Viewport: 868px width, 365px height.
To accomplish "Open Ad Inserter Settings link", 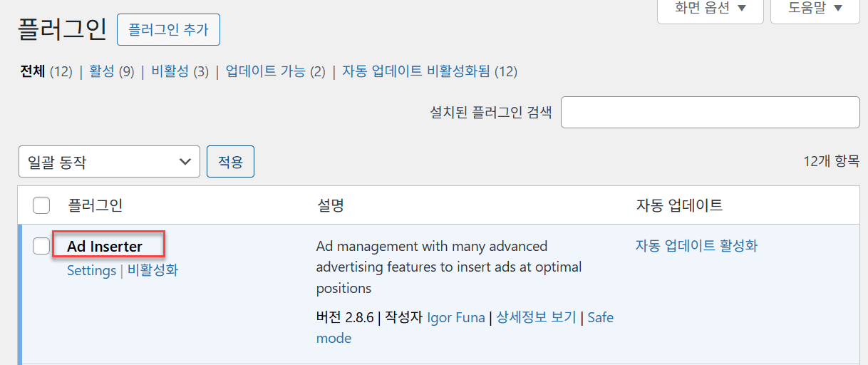I will [x=91, y=271].
